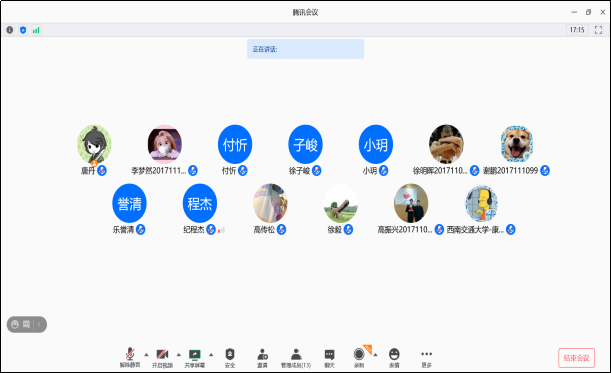The width and height of the screenshot is (611, 373).
Task: Expand the arrow next to 录制
Action: tap(375, 355)
